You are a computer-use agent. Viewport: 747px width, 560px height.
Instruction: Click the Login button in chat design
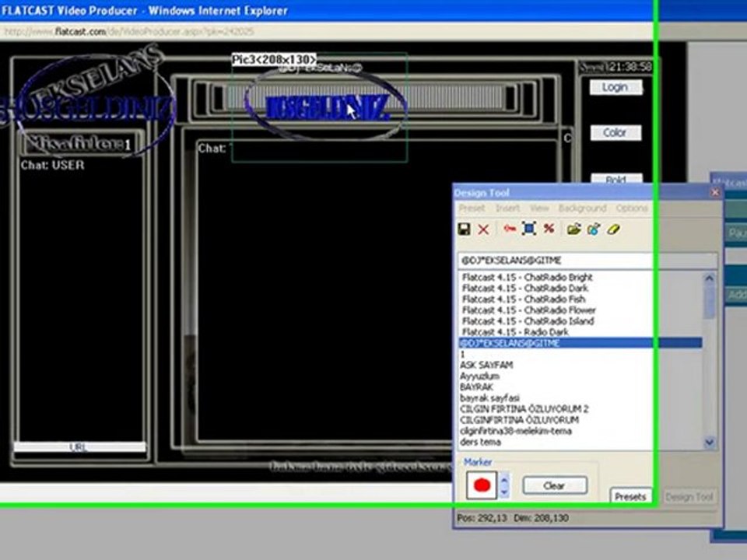(x=615, y=87)
